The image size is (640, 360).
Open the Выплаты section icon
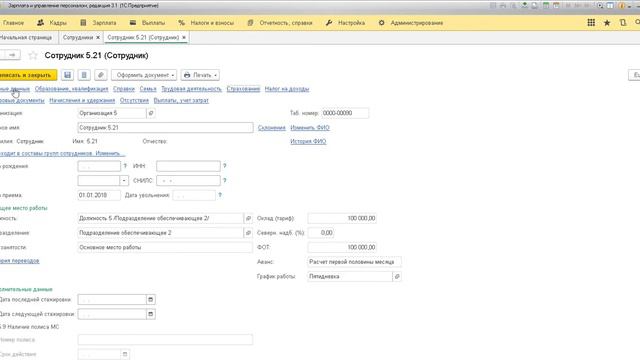[x=133, y=23]
